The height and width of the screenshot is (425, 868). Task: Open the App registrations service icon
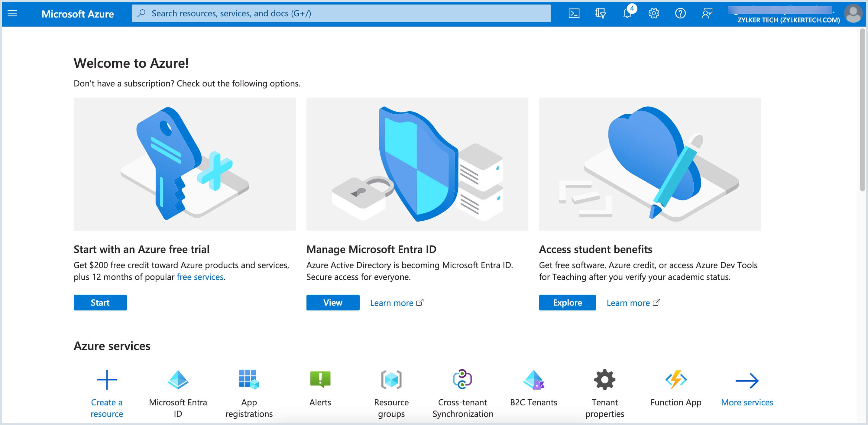click(249, 380)
